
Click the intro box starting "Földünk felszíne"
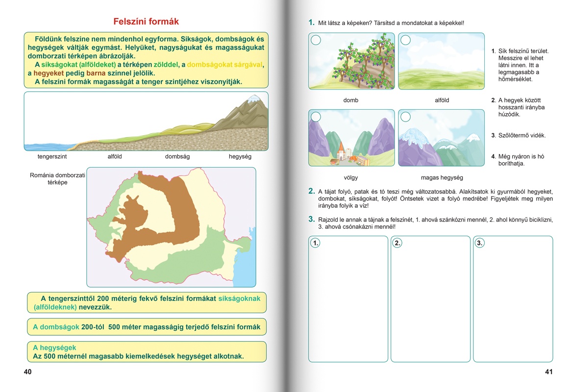pos(146,60)
